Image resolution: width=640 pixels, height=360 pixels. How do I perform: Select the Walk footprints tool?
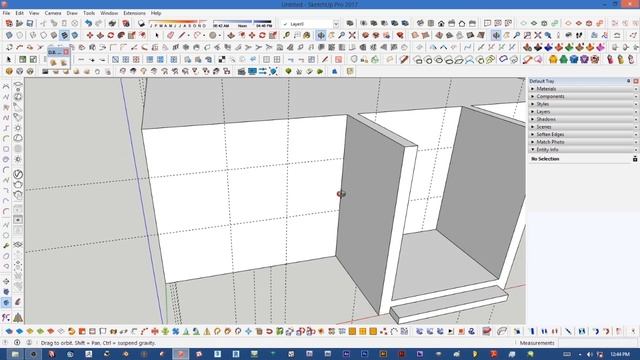579,36
